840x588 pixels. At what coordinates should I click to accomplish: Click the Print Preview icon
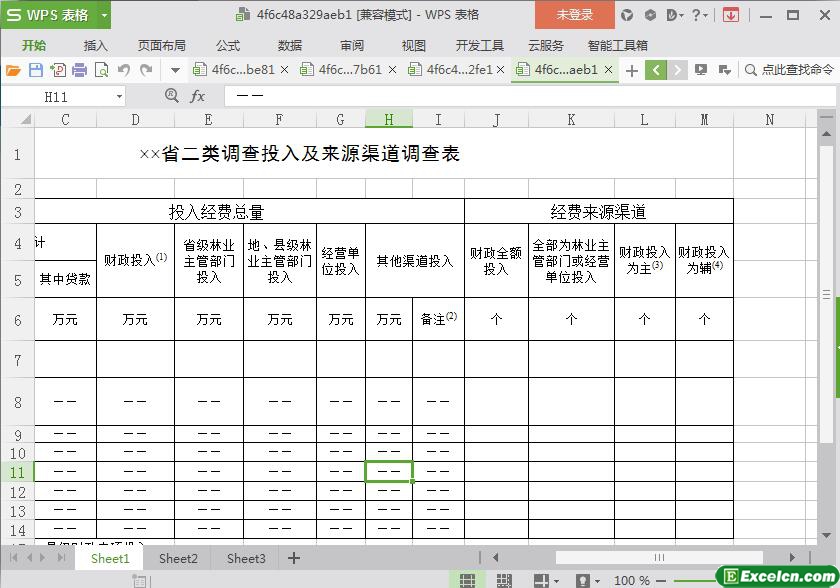(x=102, y=70)
